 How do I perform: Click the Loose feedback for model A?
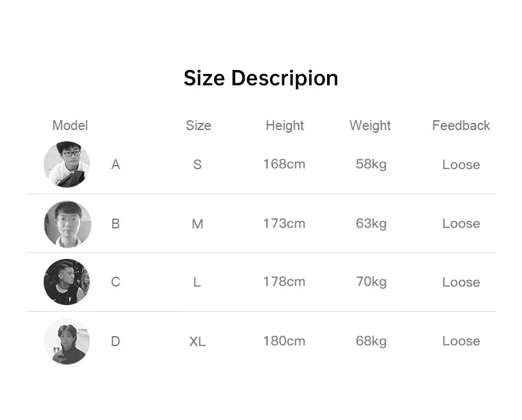461,164
